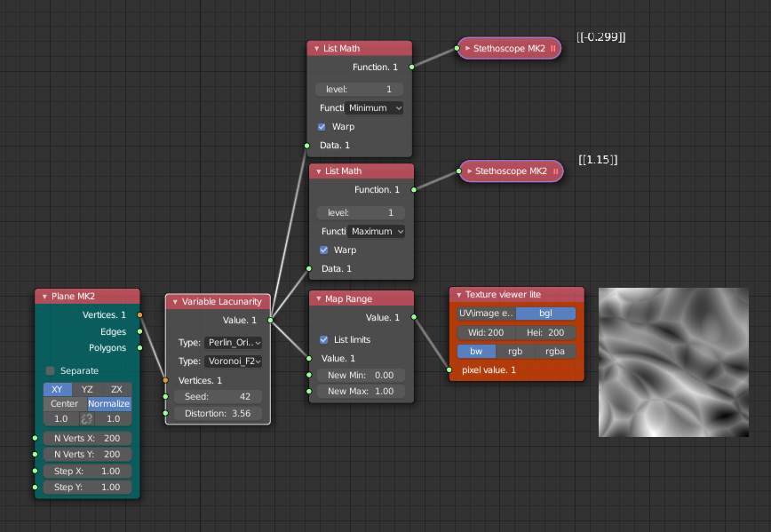Viewport: 771px width, 532px height.
Task: Click the level field in Minimum List Math
Action: click(360, 89)
